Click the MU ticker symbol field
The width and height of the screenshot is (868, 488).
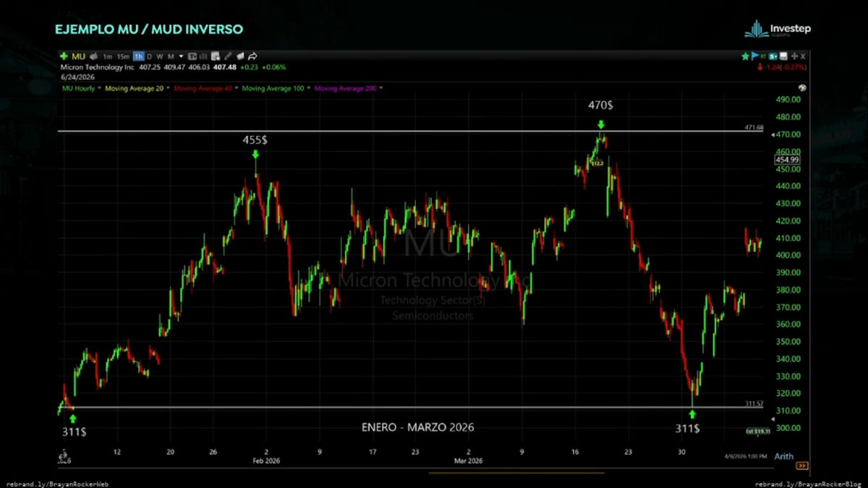[x=79, y=56]
